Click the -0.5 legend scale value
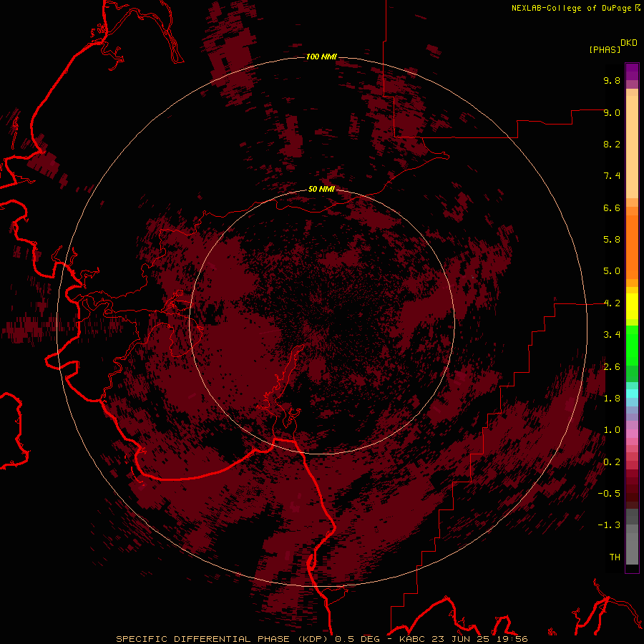Viewport: 644px width, 644px height. click(609, 494)
